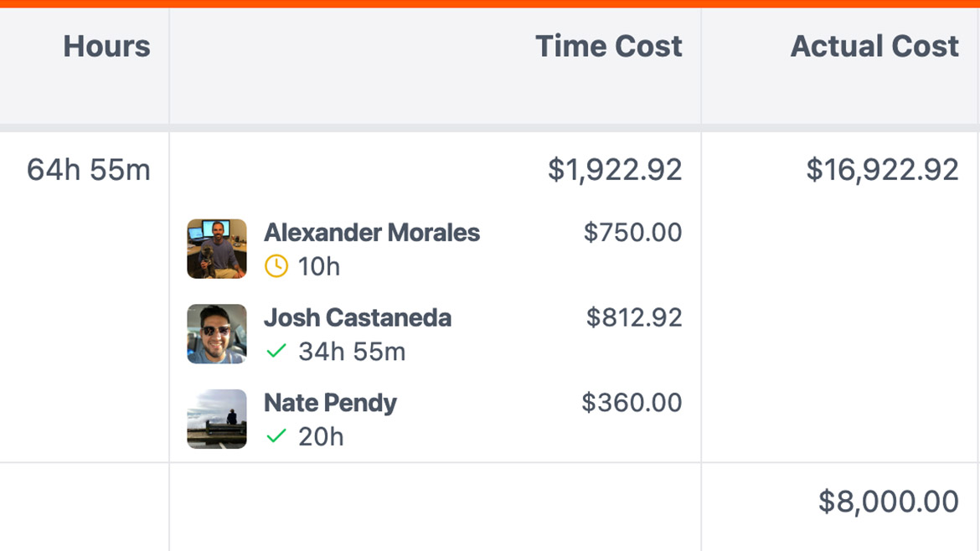
Task: Click green checkmark beside 20h
Action: [276, 436]
